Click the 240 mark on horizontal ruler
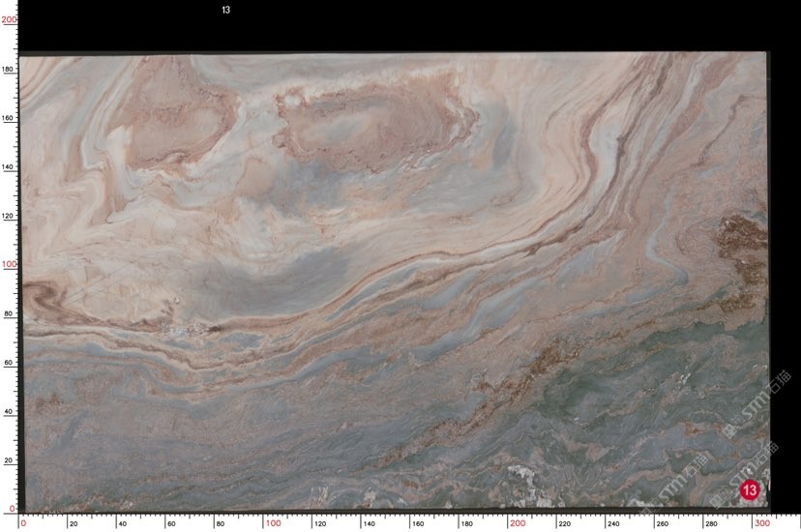Screen dimensions: 801x532 click(x=613, y=523)
